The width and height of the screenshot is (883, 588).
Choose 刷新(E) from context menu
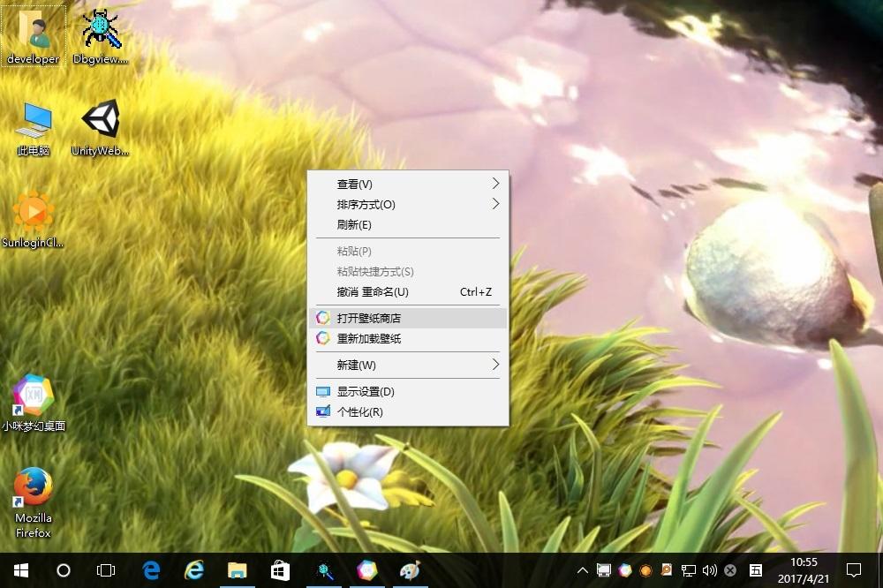click(408, 225)
